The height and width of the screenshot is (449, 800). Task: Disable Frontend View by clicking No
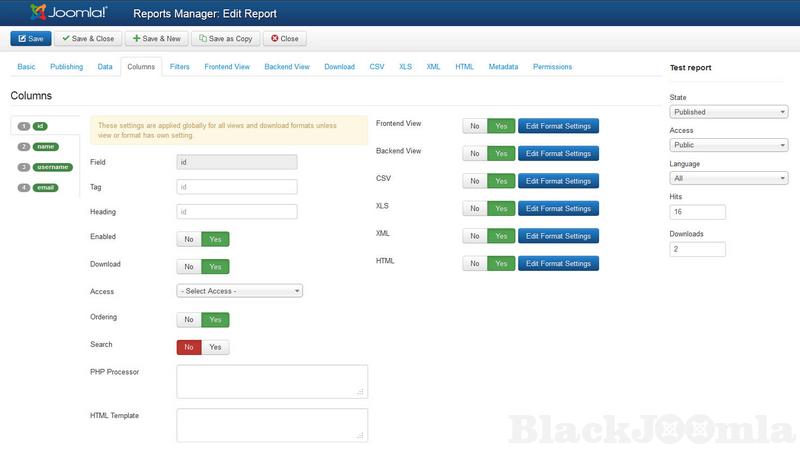[475, 126]
